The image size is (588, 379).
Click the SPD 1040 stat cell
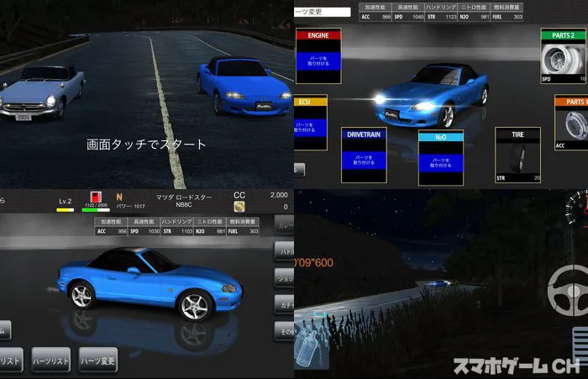click(x=408, y=17)
